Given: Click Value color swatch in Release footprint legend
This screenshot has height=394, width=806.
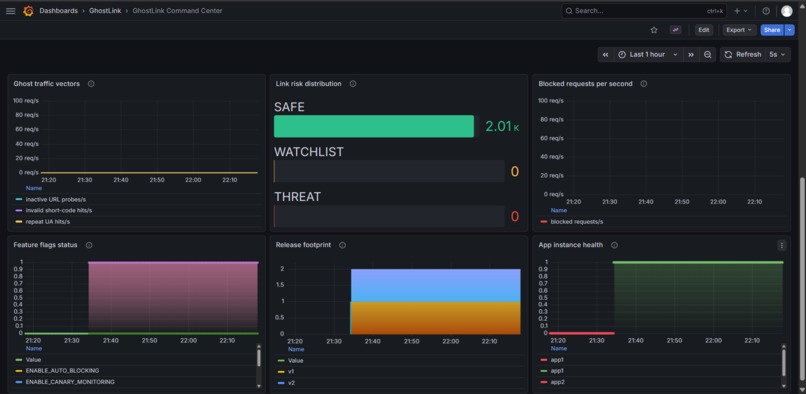Looking at the screenshot, I should [281, 361].
